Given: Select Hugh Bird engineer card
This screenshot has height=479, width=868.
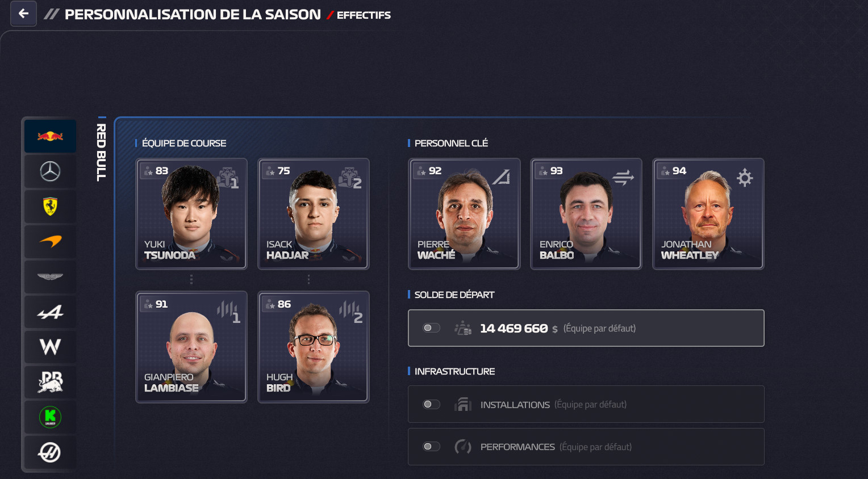Looking at the screenshot, I should (314, 347).
